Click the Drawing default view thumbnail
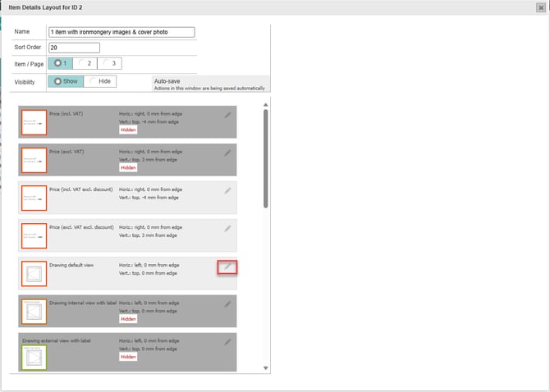Screen dimensions: 550x392 pyautogui.click(x=34, y=273)
